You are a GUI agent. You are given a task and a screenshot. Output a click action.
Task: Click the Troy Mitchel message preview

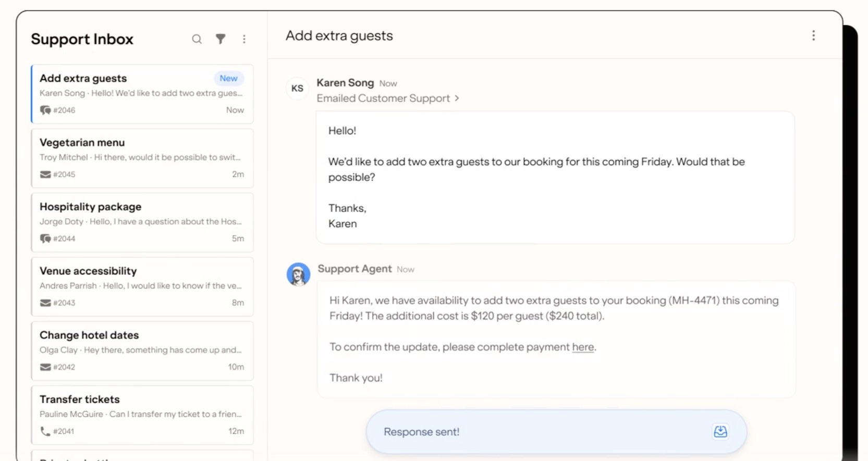140,157
